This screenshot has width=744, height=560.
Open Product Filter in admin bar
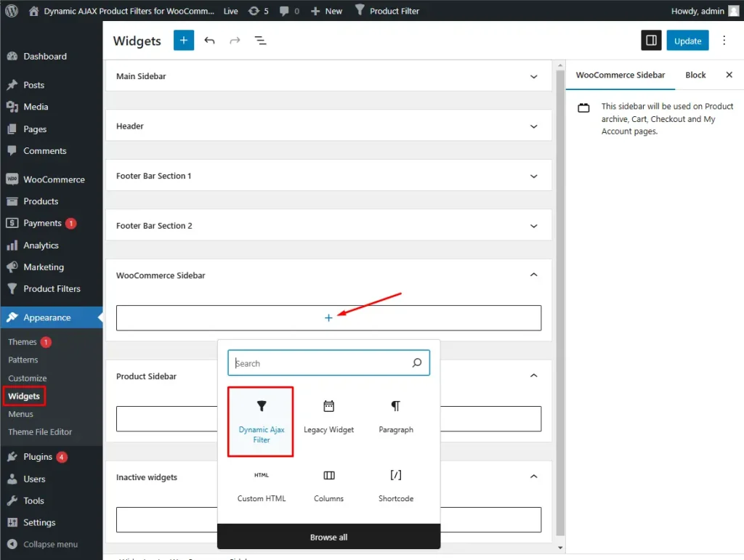tap(387, 10)
